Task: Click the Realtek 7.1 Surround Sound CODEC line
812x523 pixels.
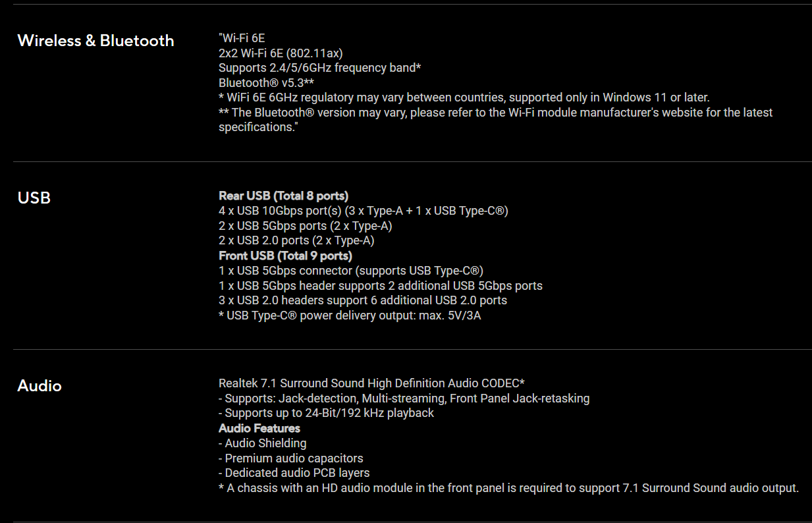Action: tap(371, 383)
